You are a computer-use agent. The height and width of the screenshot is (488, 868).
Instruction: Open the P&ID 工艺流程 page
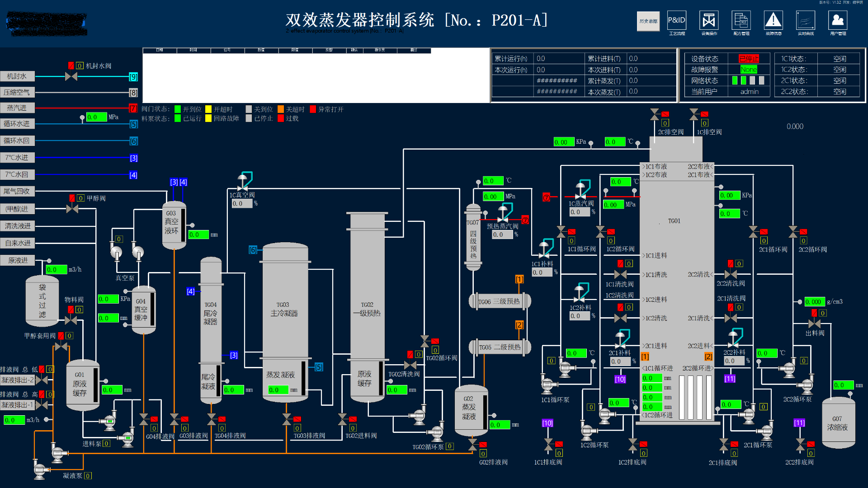point(676,23)
